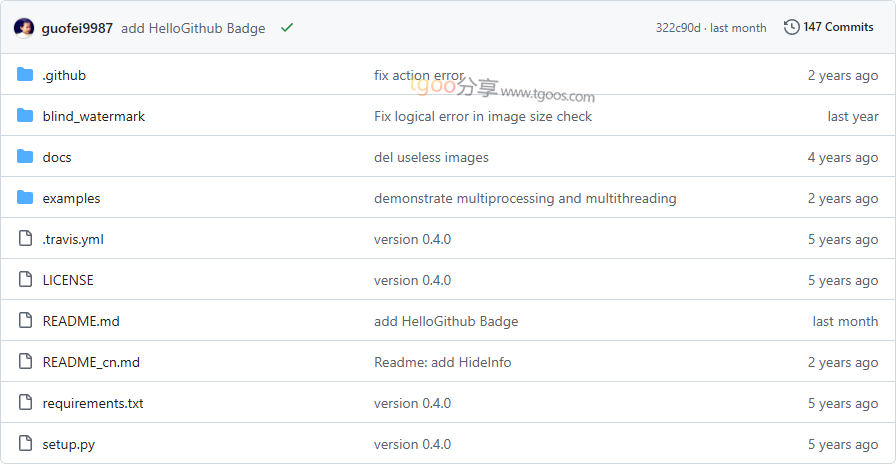Open the guofei9987 author profile link
896x464 pixels.
pos(77,28)
